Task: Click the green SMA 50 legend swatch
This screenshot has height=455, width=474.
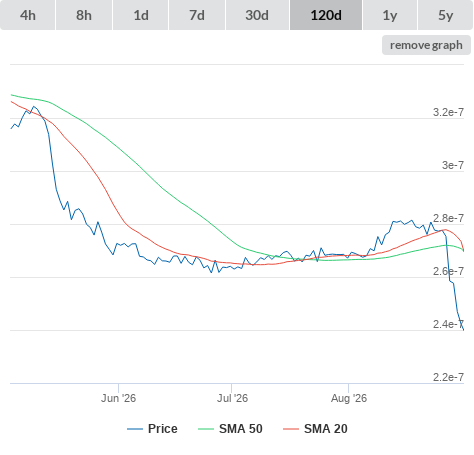Action: [206, 429]
